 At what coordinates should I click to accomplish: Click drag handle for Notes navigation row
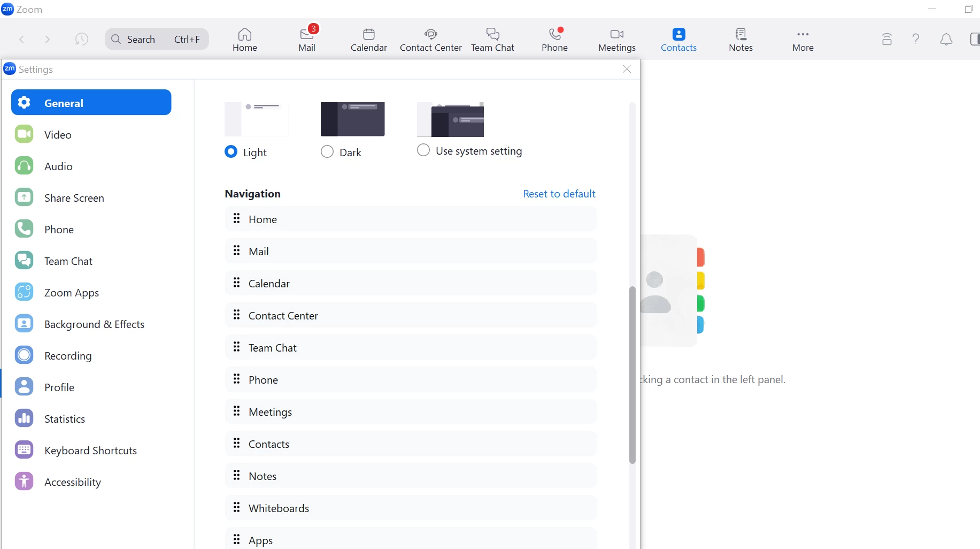(x=237, y=475)
